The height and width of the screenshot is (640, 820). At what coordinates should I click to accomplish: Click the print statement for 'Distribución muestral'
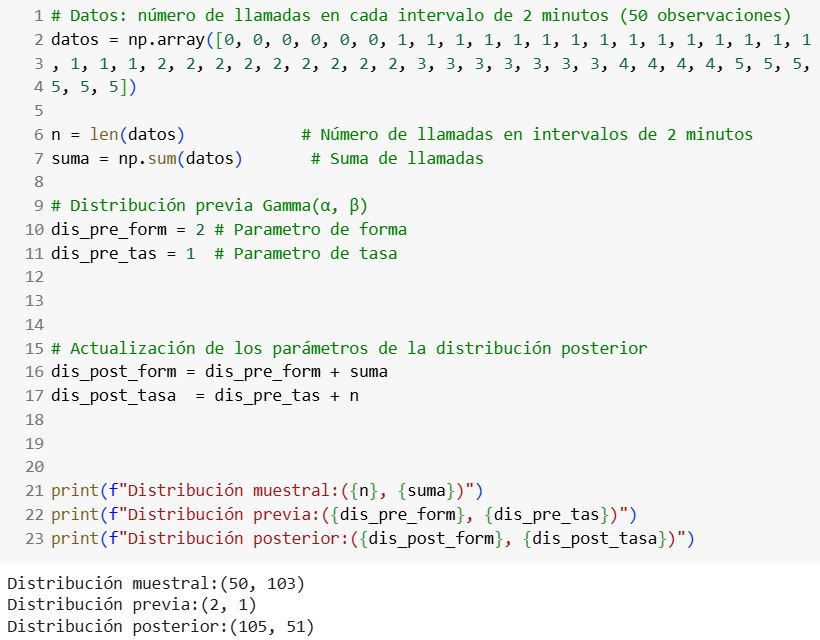(267, 491)
